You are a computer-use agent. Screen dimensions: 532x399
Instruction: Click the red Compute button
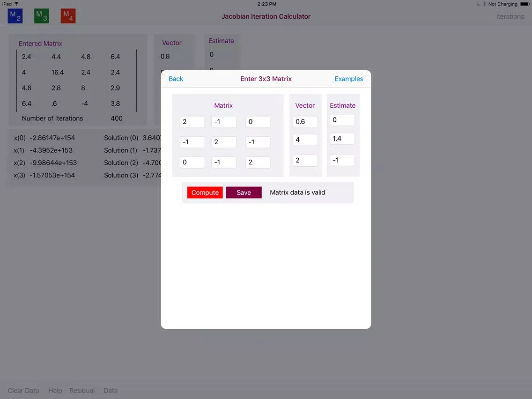coord(205,192)
